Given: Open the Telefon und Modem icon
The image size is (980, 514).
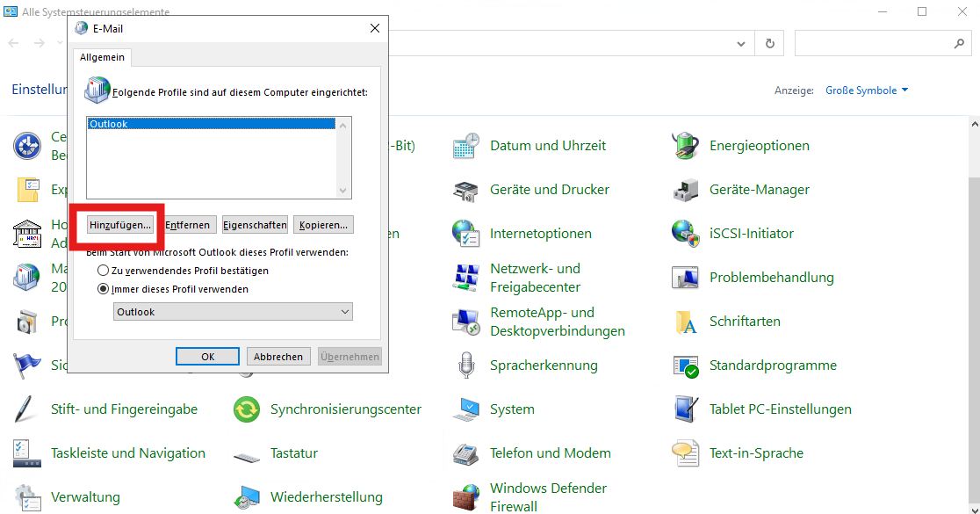Looking at the screenshot, I should pos(465,453).
